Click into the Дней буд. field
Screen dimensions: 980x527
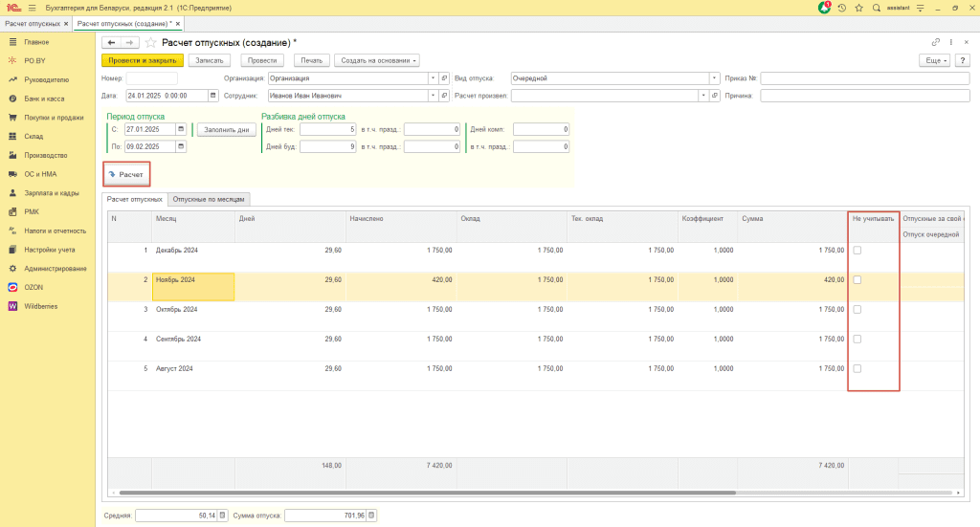tap(327, 146)
